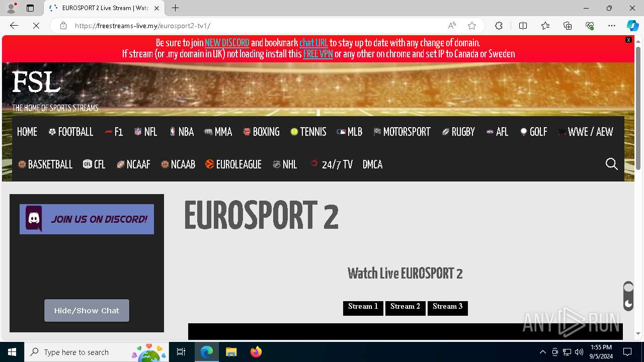Open the MOTORSPORT menu item
Screen dimensions: 644x362
(x=402, y=132)
